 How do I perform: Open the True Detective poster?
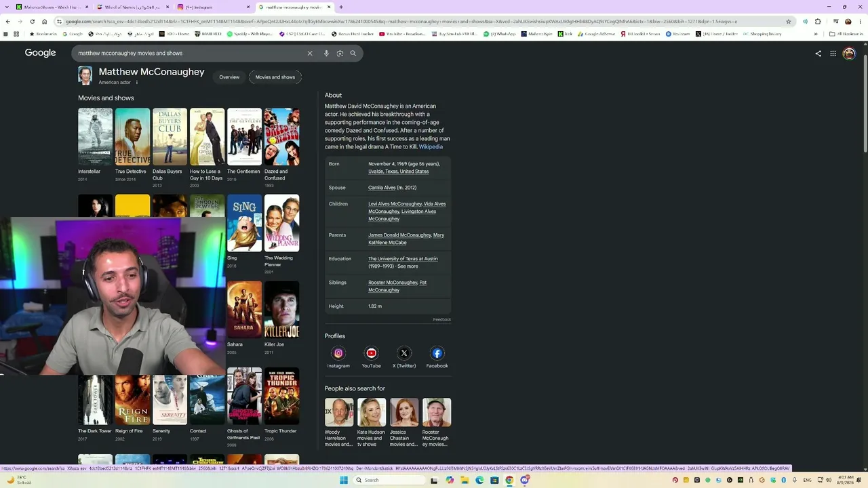132,137
